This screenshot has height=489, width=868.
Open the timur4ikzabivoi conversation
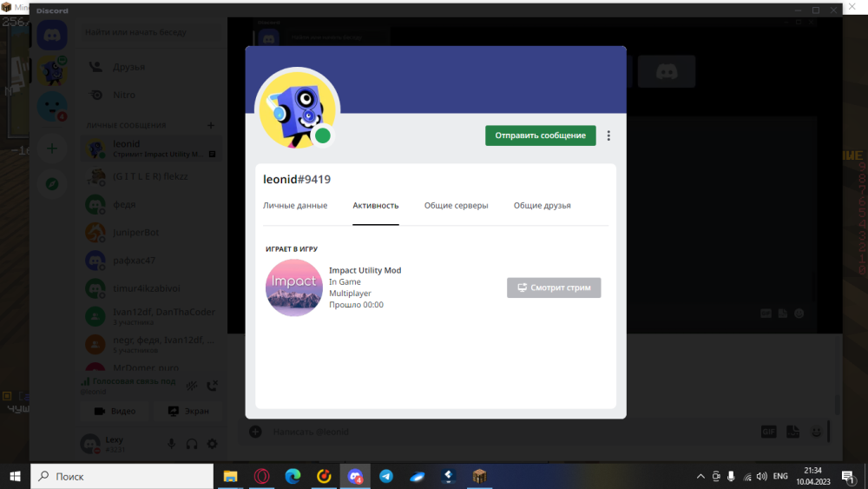click(x=150, y=288)
